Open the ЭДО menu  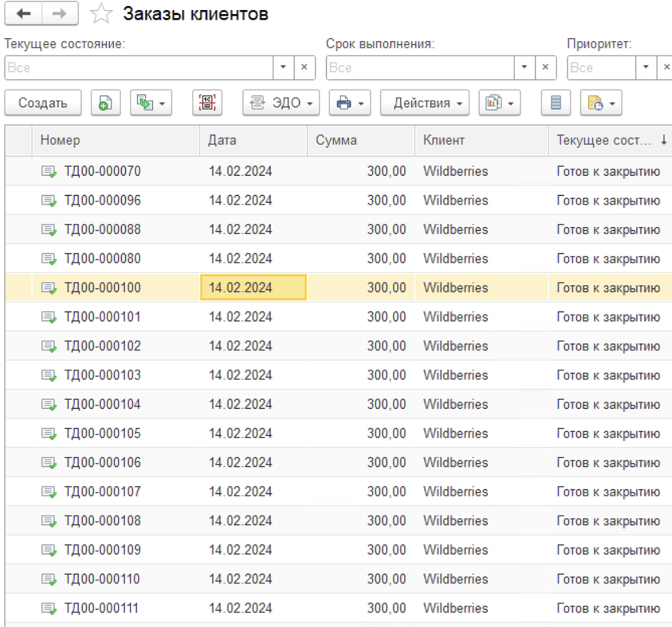[281, 103]
